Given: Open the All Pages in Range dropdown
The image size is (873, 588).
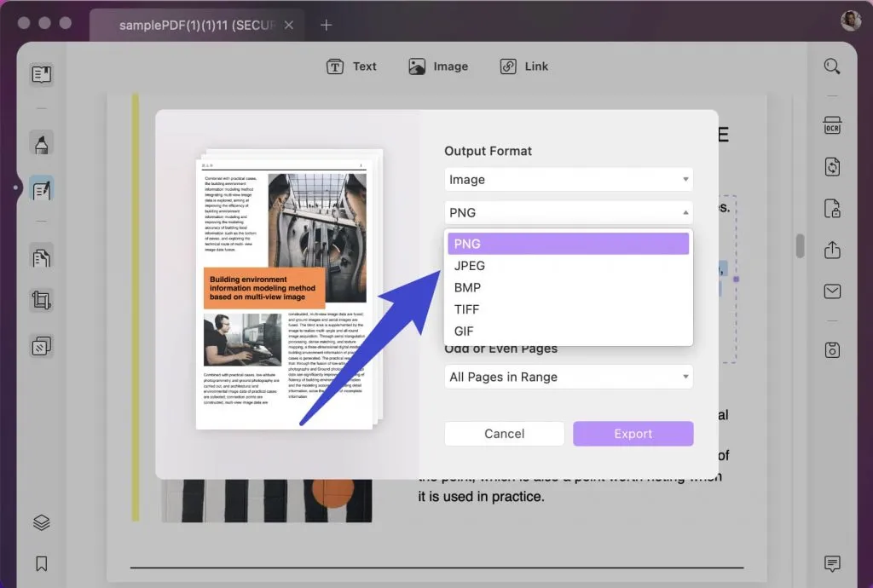Looking at the screenshot, I should click(569, 377).
